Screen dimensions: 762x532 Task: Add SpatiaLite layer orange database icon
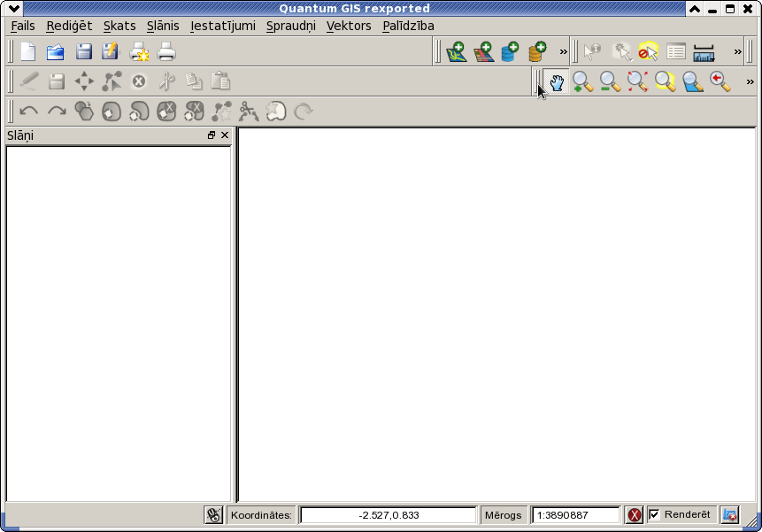[x=537, y=51]
